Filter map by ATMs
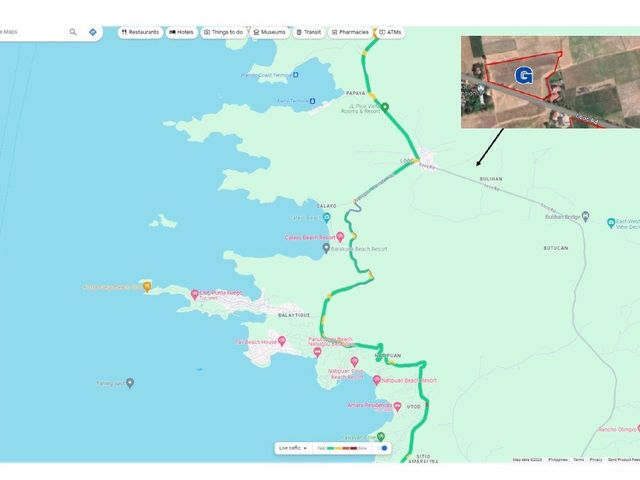 pyautogui.click(x=391, y=32)
